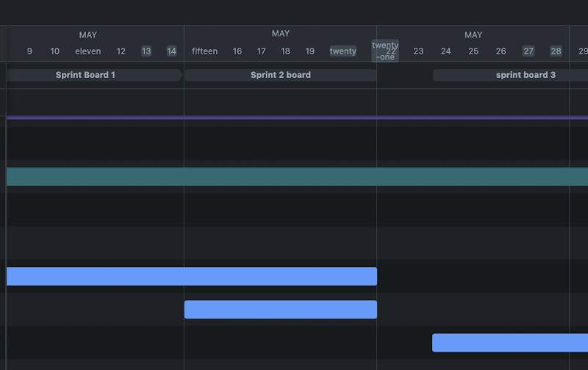Click highlighted date 28
Screen dimensions: 588x370
click(x=556, y=51)
